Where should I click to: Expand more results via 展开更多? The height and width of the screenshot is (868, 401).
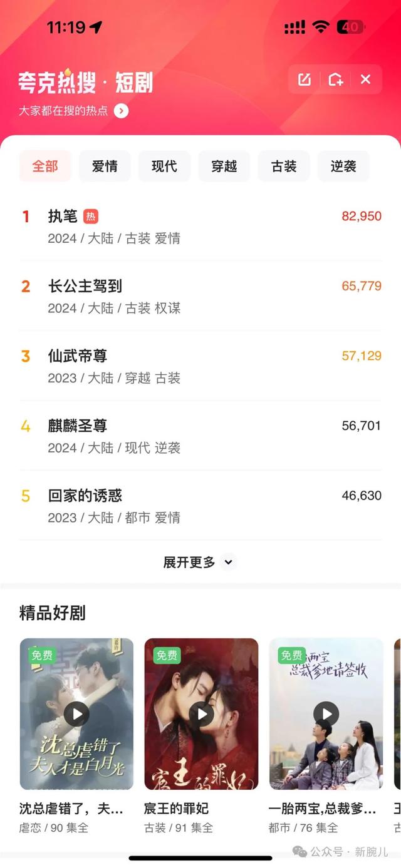coord(190,562)
